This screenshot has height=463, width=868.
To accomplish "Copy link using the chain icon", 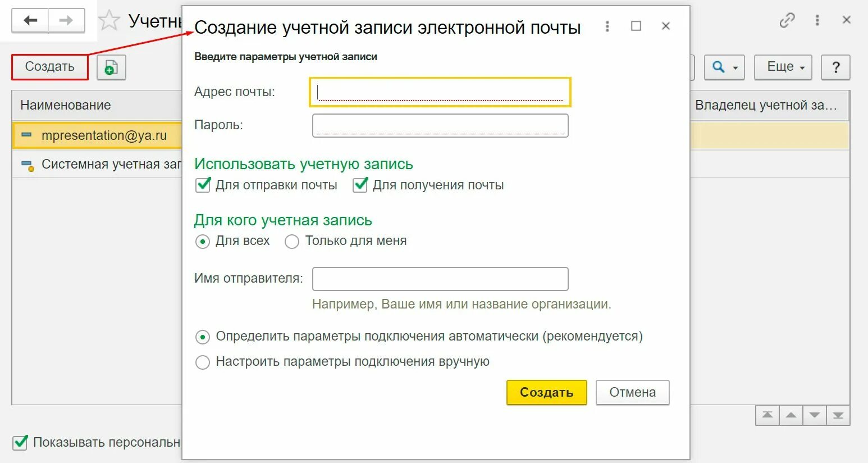I will coord(787,21).
